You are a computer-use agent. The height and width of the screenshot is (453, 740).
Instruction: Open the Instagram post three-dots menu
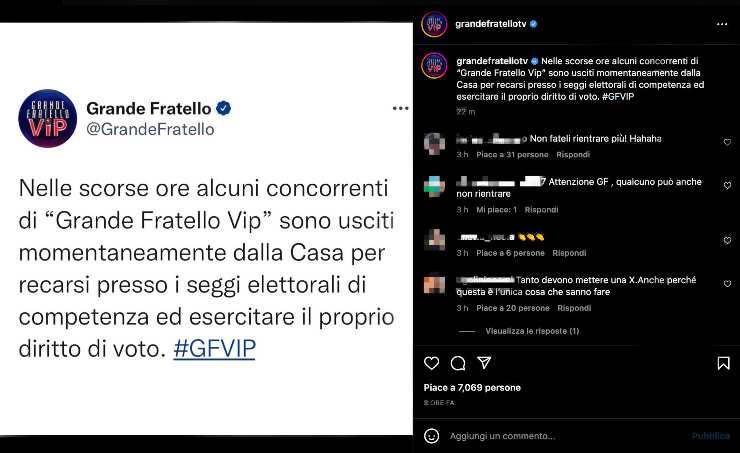(722, 24)
